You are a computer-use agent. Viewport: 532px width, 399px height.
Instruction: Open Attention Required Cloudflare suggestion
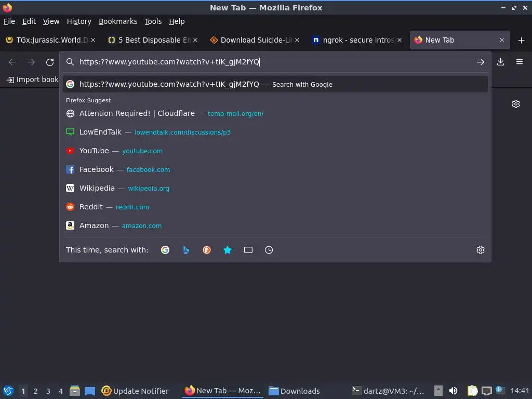point(275,113)
